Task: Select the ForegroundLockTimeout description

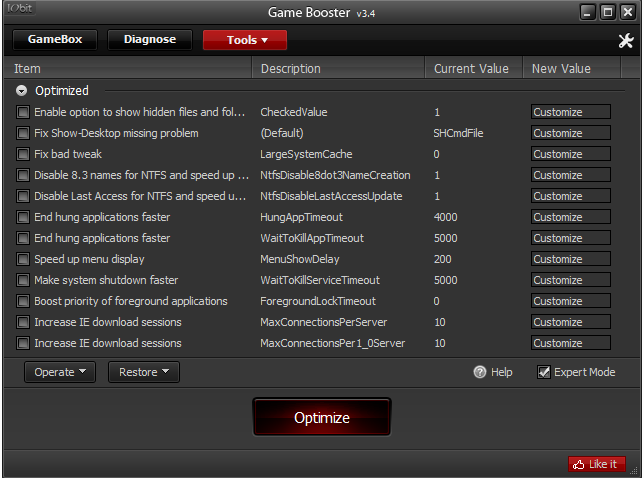Action: (x=317, y=301)
